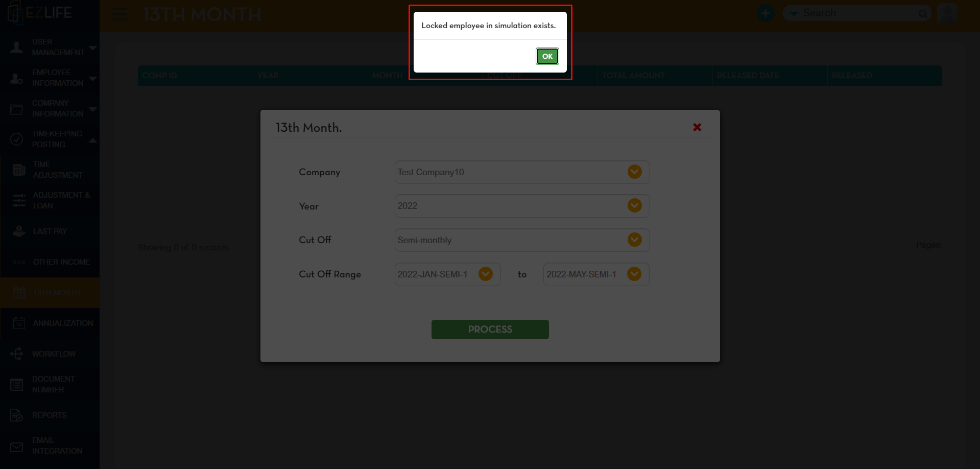The width and height of the screenshot is (980, 469).
Task: Open the Cut Off Range start dropdown 2022-JAN-SEMI-1
Action: pos(447,274)
